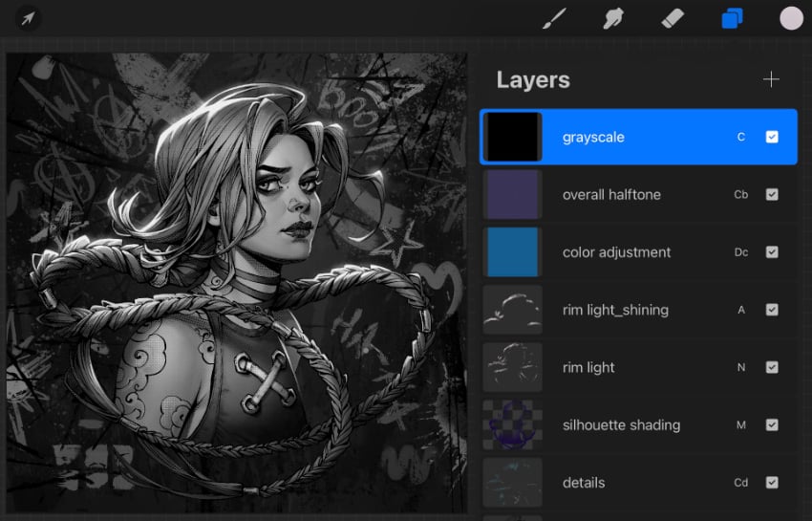Select the grayscale layer thumbnail
The width and height of the screenshot is (812, 521).
513,137
